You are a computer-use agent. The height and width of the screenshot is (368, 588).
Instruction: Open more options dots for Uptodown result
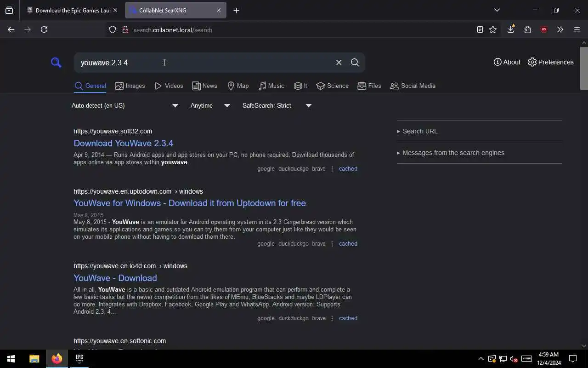pos(332,244)
